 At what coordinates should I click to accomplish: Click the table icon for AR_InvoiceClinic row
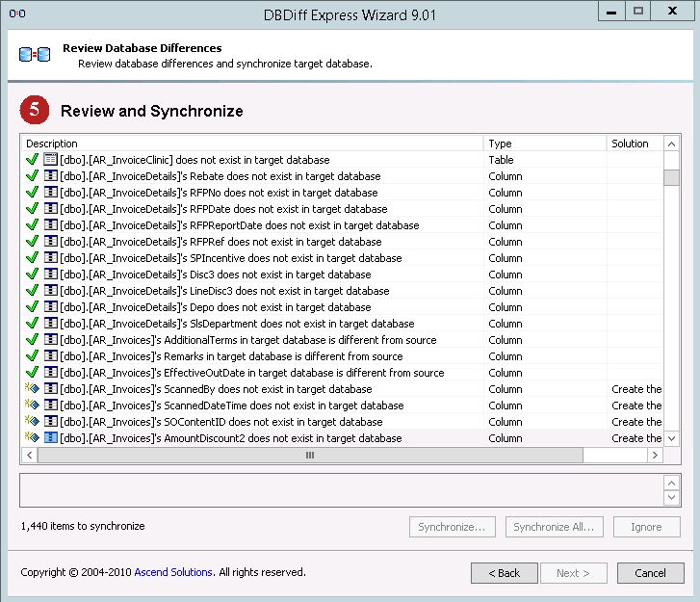coord(50,160)
